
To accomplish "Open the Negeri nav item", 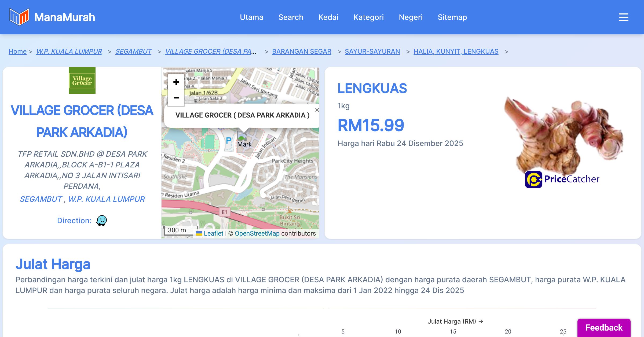I will point(411,17).
